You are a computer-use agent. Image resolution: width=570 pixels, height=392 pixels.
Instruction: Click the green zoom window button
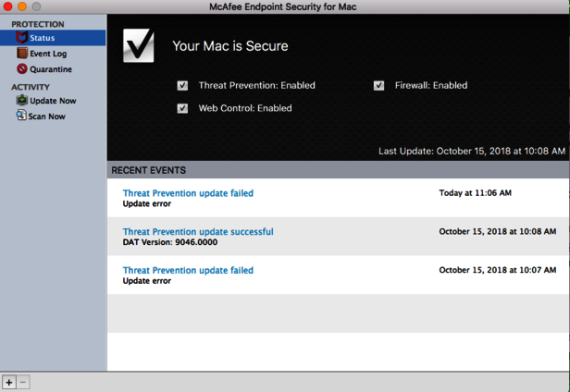[37, 7]
